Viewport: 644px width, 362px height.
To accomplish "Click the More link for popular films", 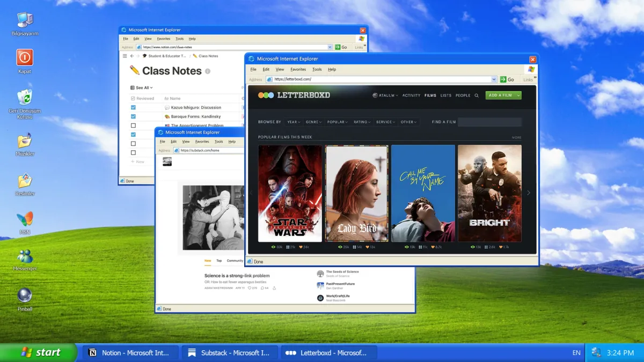I will (516, 138).
